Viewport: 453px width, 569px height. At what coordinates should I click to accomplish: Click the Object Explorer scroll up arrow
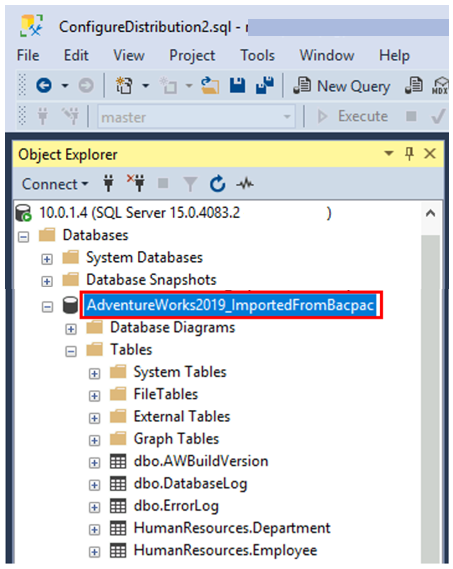(430, 213)
